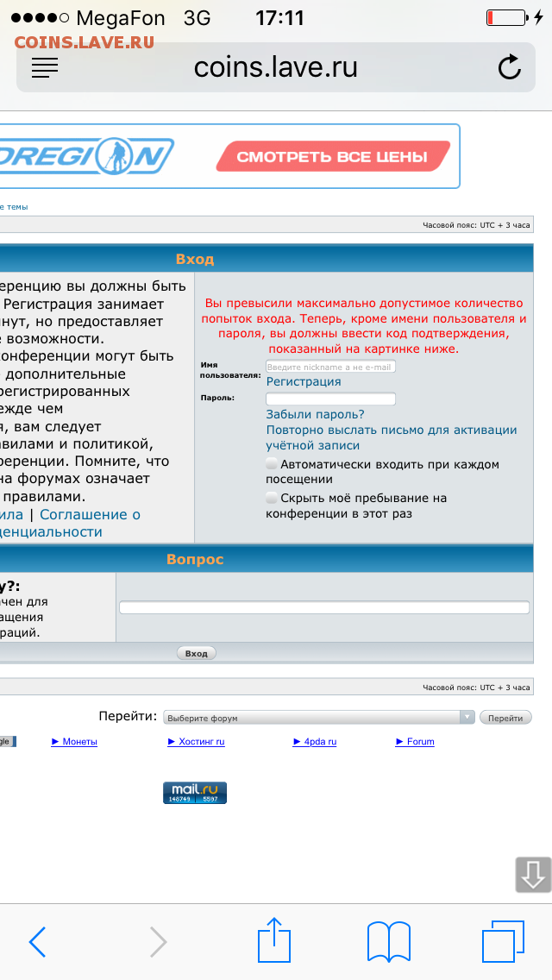Reload the page with refresh icon

pos(510,67)
